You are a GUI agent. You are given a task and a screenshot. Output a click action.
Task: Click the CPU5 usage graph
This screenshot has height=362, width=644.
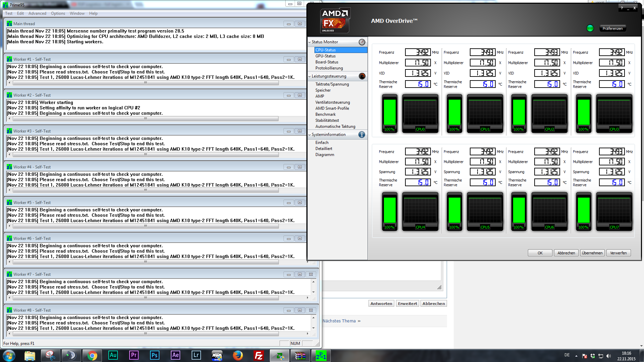485,212
